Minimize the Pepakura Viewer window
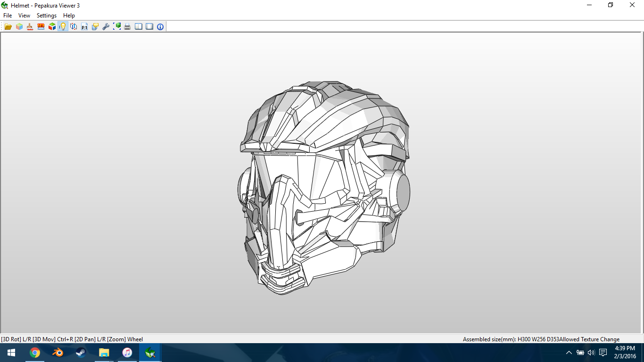The width and height of the screenshot is (644, 362). 589,5
